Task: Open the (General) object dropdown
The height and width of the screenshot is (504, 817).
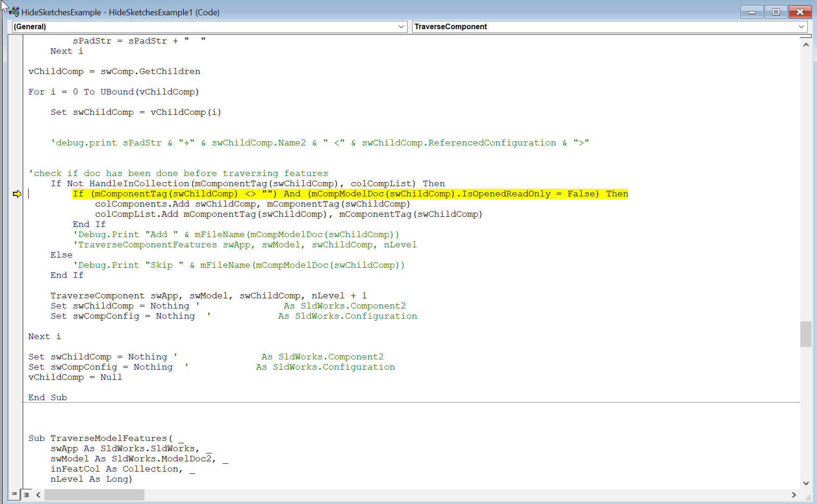Action: click(x=401, y=27)
